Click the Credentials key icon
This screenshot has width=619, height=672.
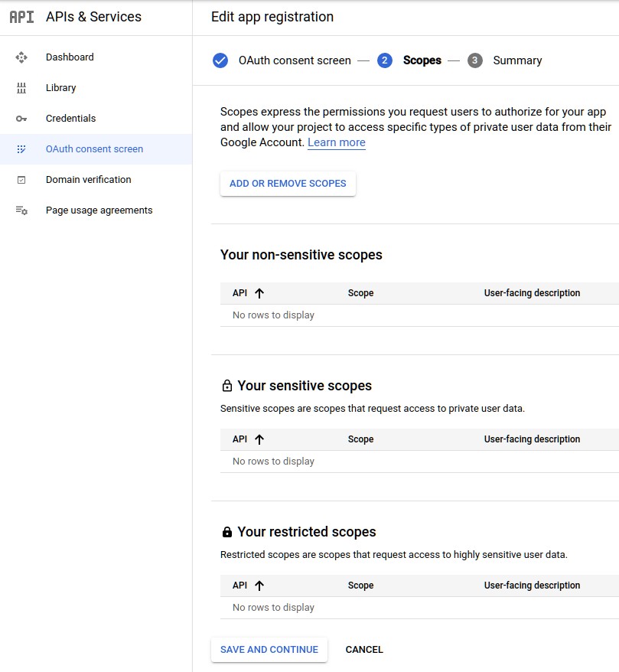pyautogui.click(x=21, y=119)
